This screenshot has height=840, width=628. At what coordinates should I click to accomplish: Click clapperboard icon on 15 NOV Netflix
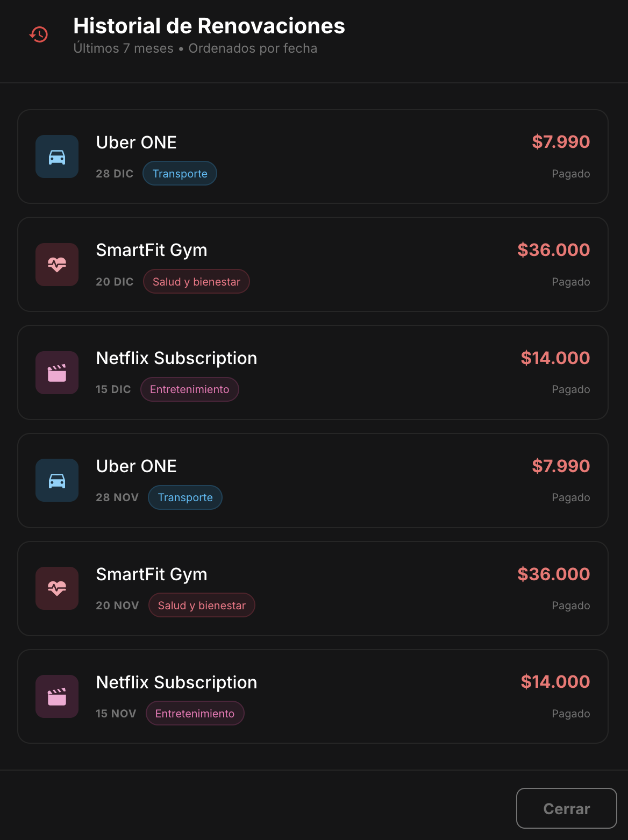tap(57, 696)
